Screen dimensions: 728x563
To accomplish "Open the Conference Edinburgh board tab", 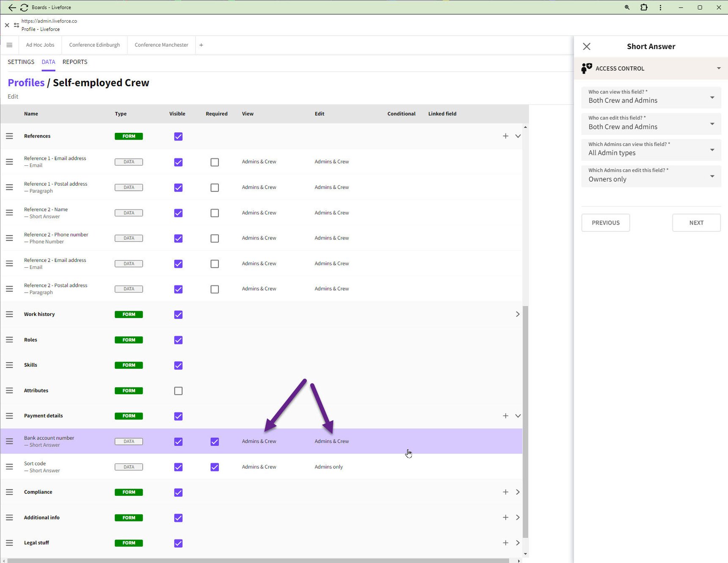I will 94,45.
